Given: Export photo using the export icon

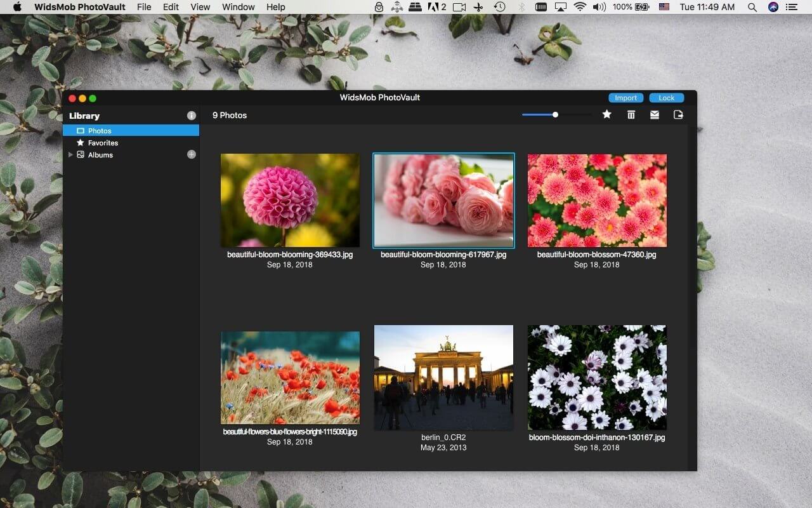Looking at the screenshot, I should click(678, 114).
